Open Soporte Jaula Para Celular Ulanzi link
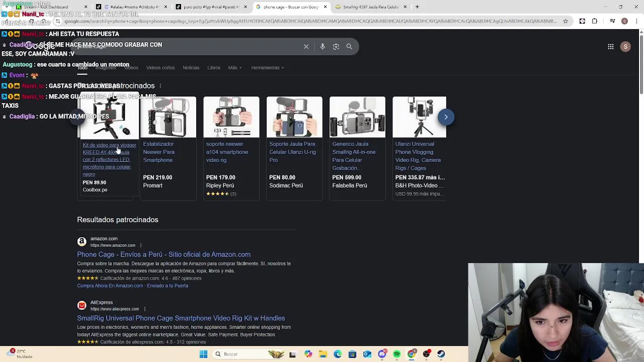The height and width of the screenshot is (362, 644). 292,152
